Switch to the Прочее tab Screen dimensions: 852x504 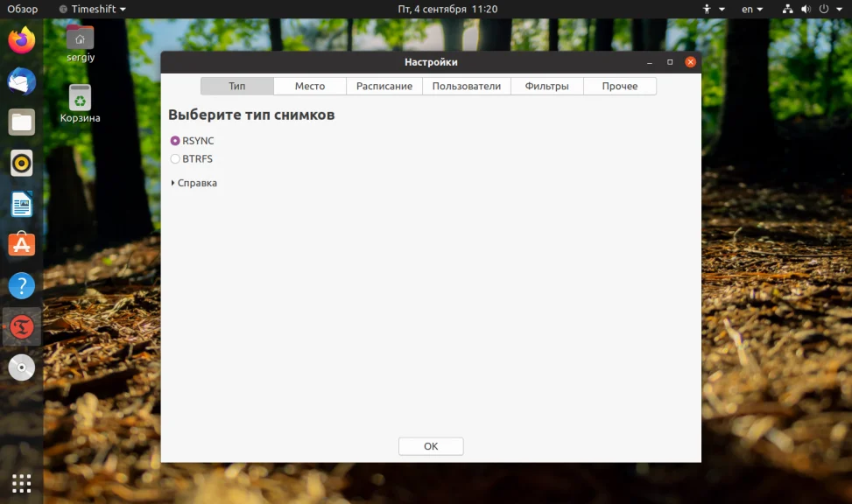[619, 87]
